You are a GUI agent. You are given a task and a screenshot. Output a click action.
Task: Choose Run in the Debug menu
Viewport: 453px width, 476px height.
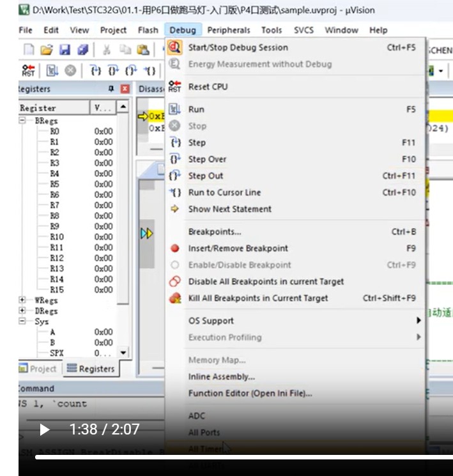(x=296, y=109)
